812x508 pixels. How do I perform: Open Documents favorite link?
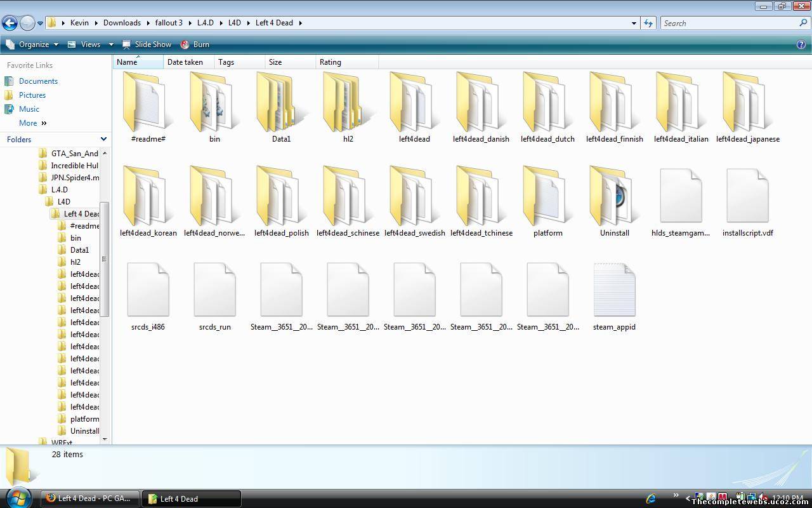tap(38, 81)
